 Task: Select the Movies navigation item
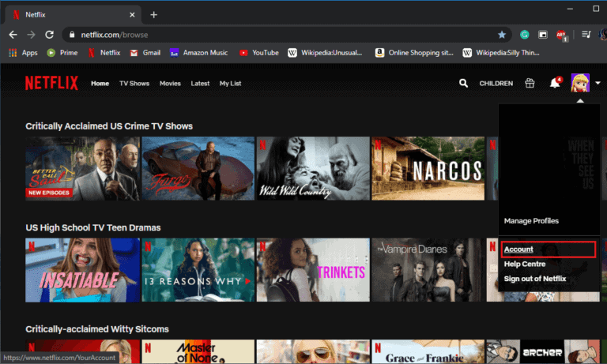(x=170, y=84)
